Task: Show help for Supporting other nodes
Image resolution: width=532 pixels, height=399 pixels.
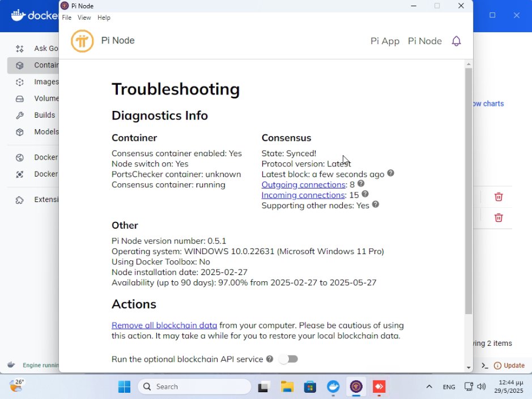Action: [376, 204]
